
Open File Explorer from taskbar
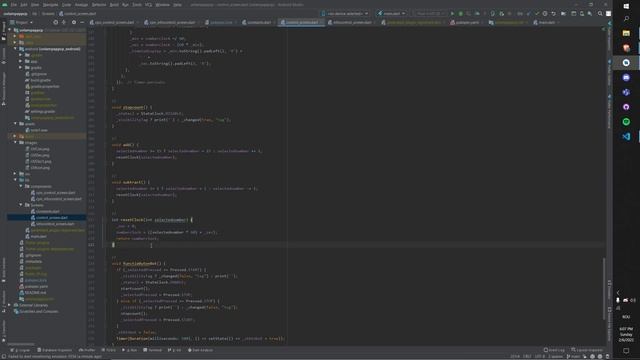coord(626,33)
